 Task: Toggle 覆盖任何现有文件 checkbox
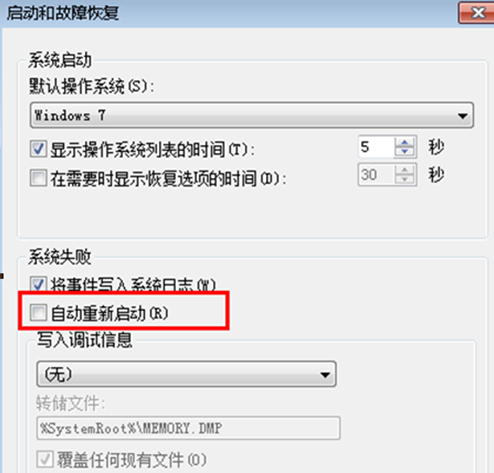[45, 459]
